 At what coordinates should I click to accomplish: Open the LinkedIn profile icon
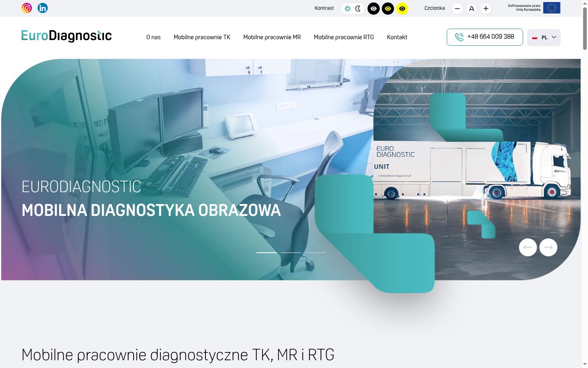42,8
